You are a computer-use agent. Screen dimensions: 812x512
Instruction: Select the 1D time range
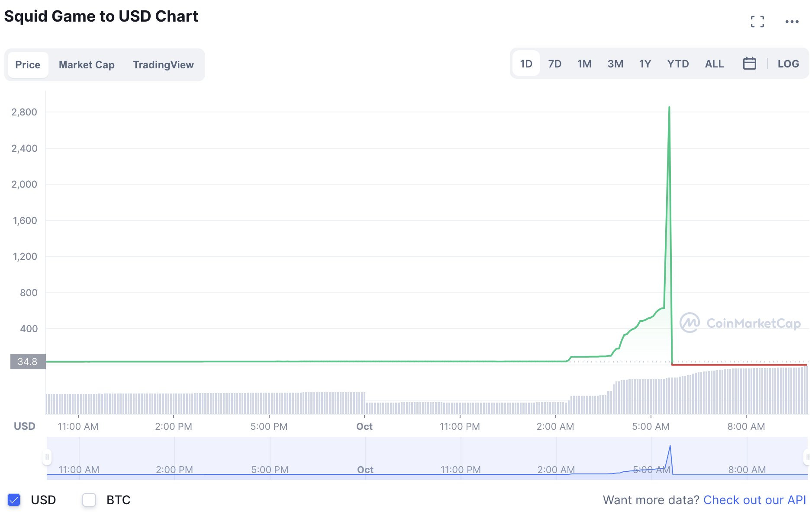pyautogui.click(x=526, y=64)
